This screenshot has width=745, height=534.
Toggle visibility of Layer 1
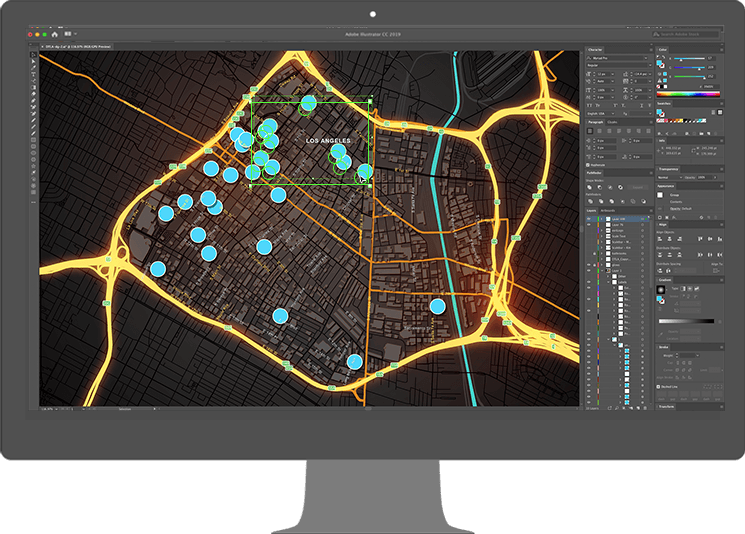pos(589,271)
